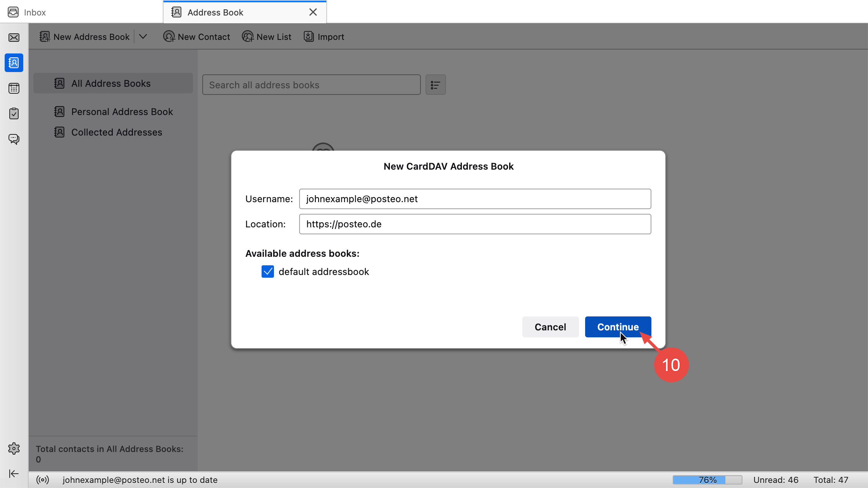Image resolution: width=868 pixels, height=488 pixels.
Task: Switch to the Inbox tab
Action: click(35, 12)
